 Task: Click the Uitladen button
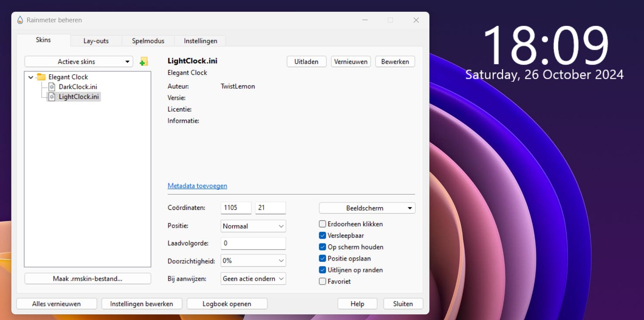(x=306, y=62)
